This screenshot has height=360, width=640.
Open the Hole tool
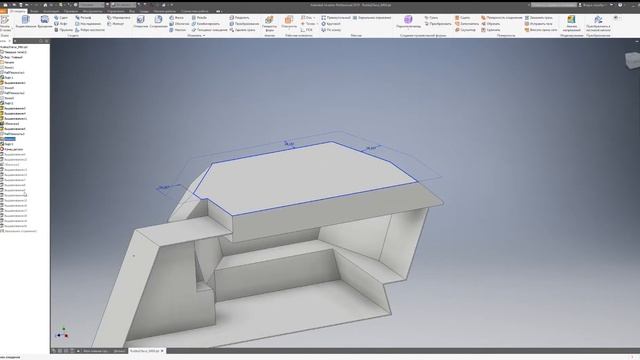point(140,22)
